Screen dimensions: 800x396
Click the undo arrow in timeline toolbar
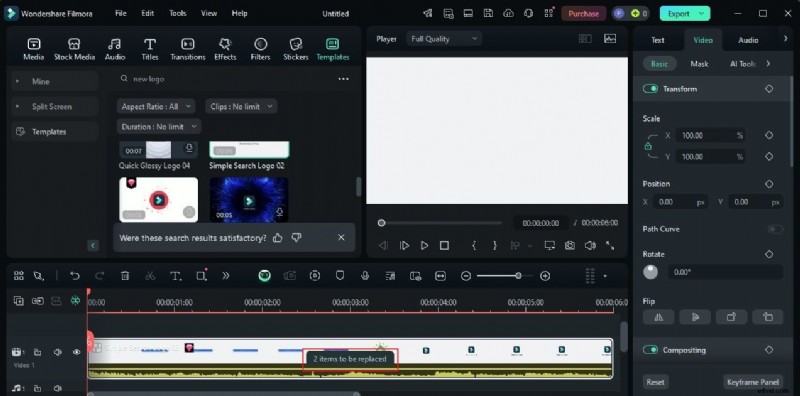pos(75,276)
